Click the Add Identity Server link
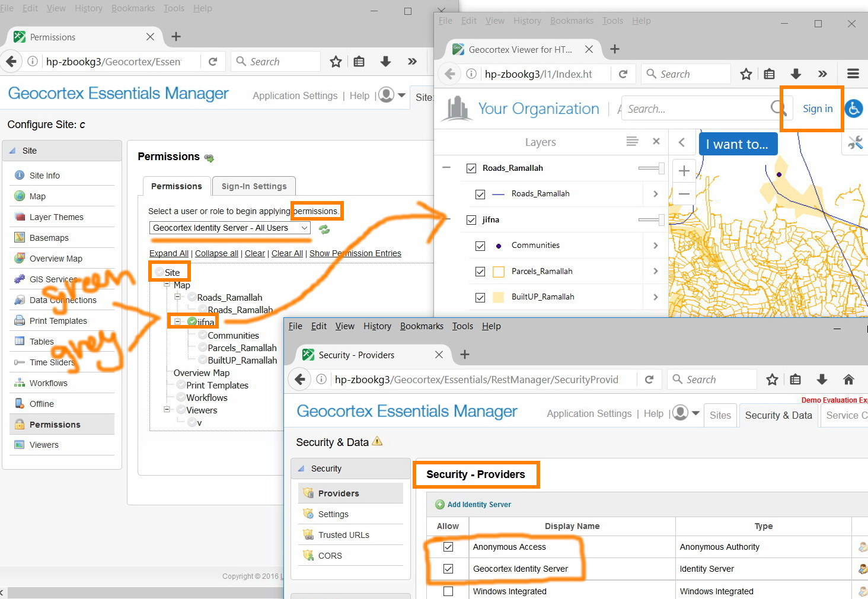This screenshot has width=868, height=599. point(479,505)
